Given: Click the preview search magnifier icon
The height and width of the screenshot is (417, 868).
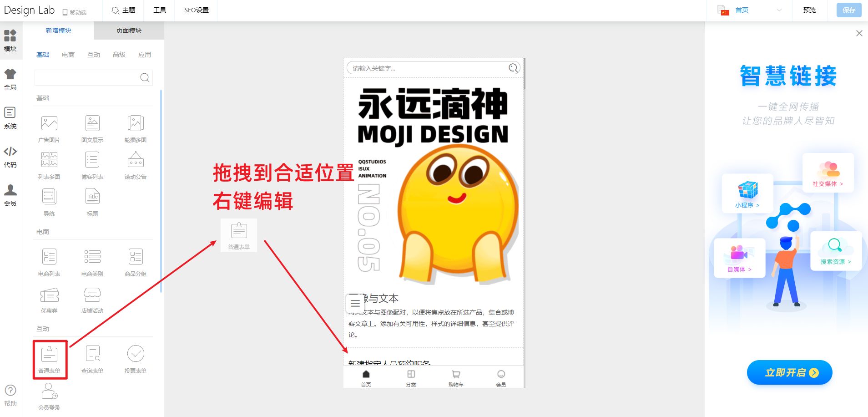Looking at the screenshot, I should tap(513, 68).
